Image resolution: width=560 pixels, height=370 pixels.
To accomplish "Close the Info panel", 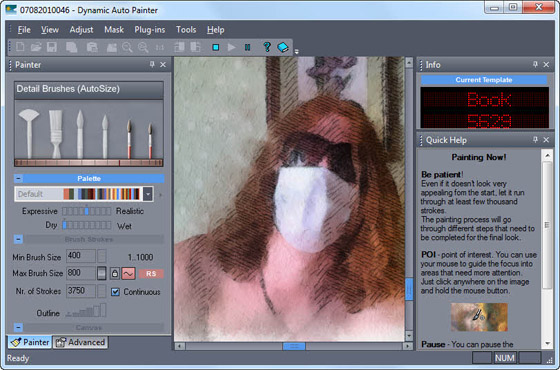I will click(546, 65).
